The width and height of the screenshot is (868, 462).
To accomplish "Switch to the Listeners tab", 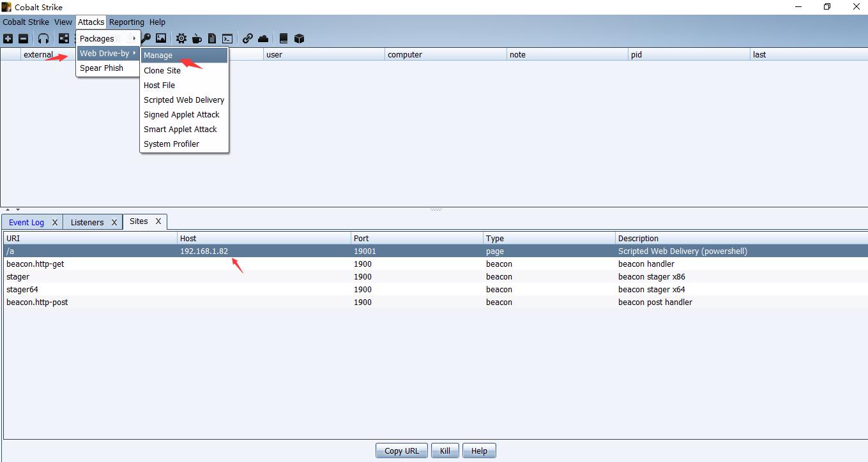I will click(87, 222).
